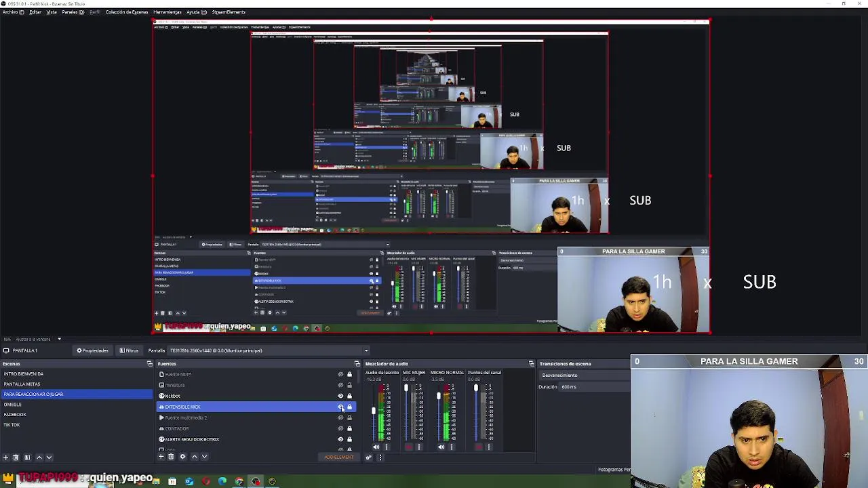Add a new source with the plus icon
The height and width of the screenshot is (488, 868).
pos(161,457)
